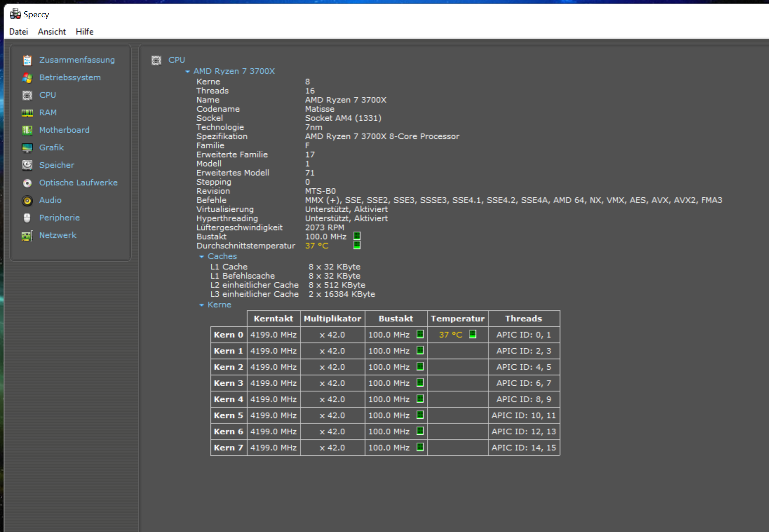Viewport: 769px width, 532px height.
Task: Collapse the AMD Ryzen 7 3700X tree node
Action: (x=187, y=72)
